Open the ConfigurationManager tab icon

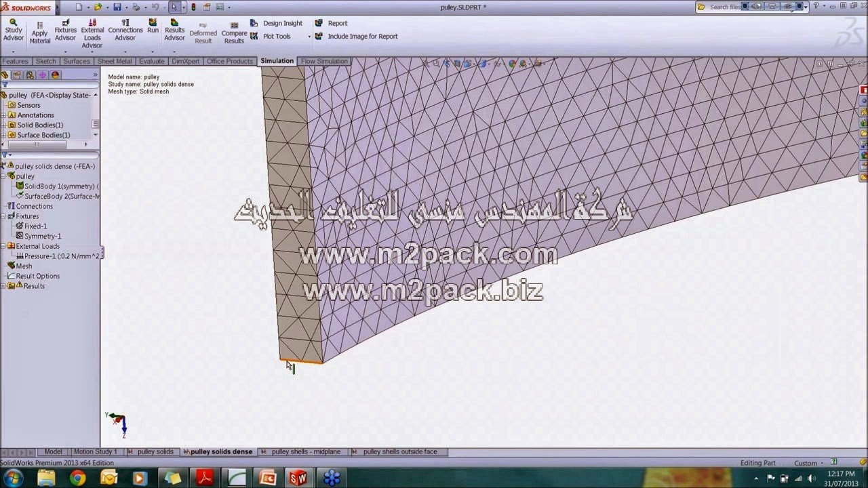coord(30,75)
